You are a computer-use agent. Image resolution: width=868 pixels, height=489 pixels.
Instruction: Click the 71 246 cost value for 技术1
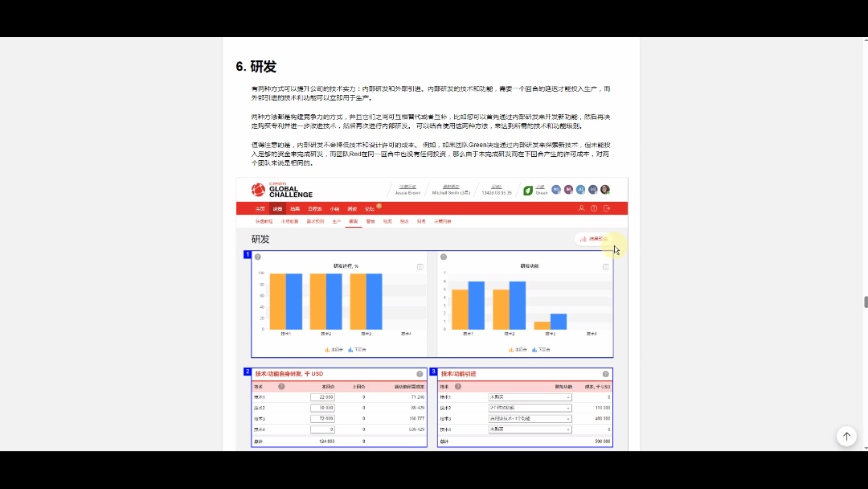418,397
